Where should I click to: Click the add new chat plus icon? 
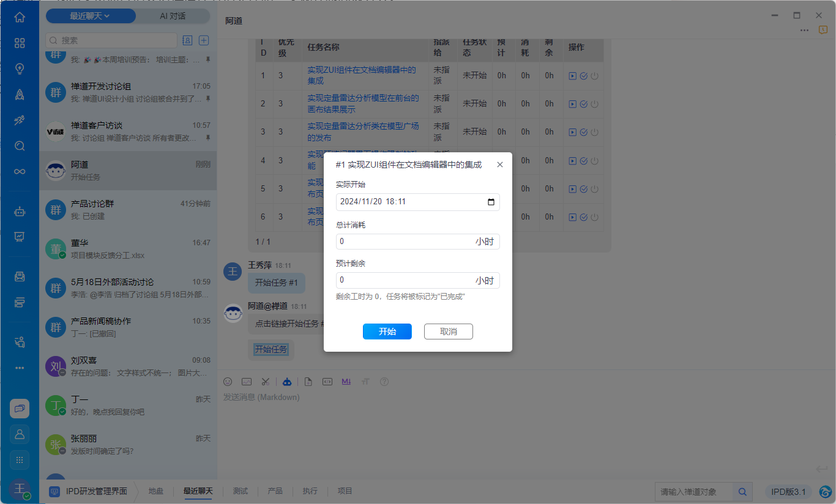click(204, 40)
